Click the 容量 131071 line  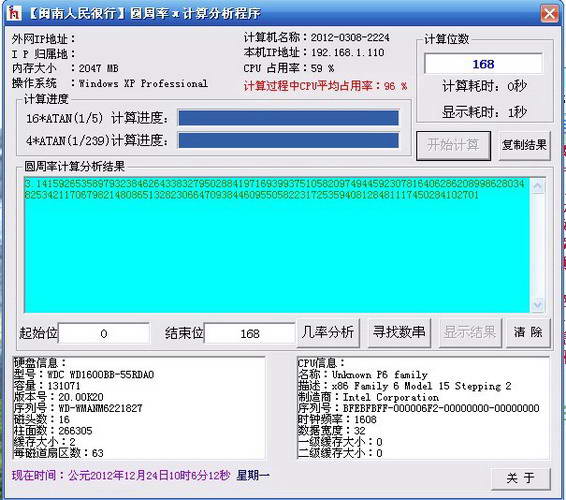tap(47, 386)
